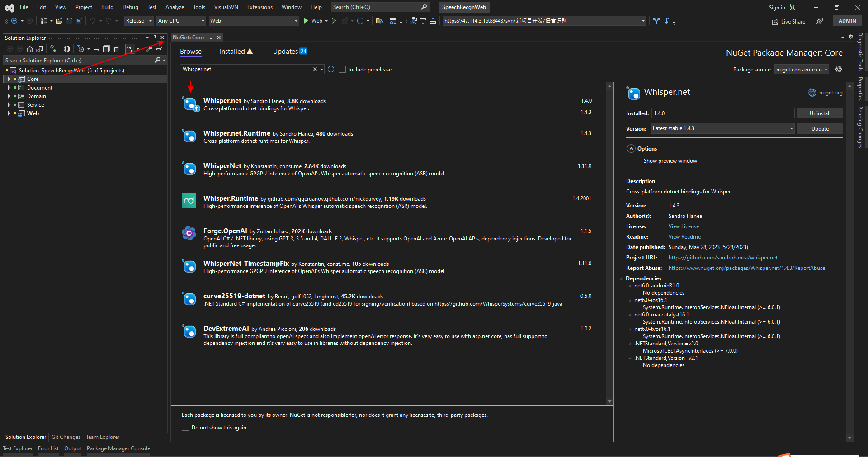Viewport: 868px width, 457px height.
Task: Click the Find in Files folder icon
Action: [x=379, y=21]
